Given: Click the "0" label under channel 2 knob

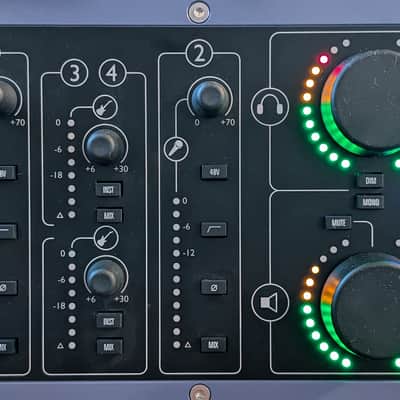Looking at the screenshot, I should pyautogui.click(x=197, y=123).
